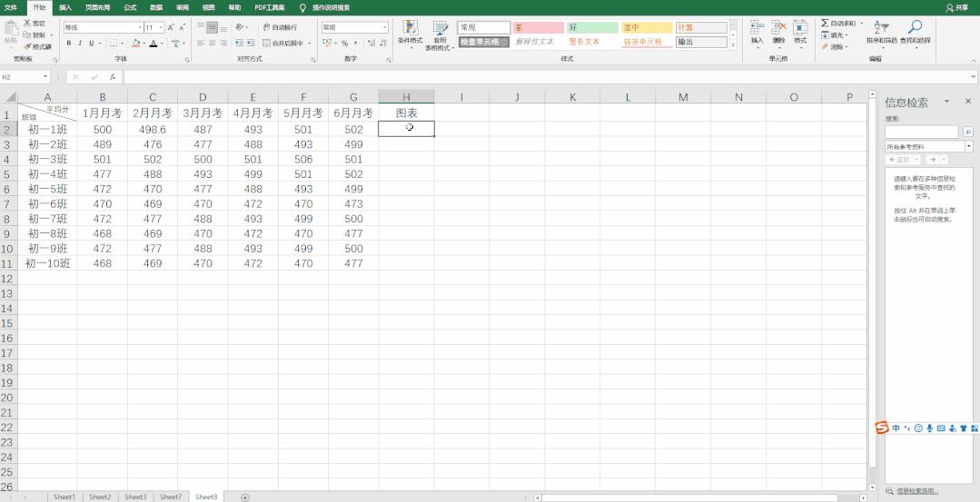Open the fill color dropdown arrow
Screen dimensions: 980x502
144,43
